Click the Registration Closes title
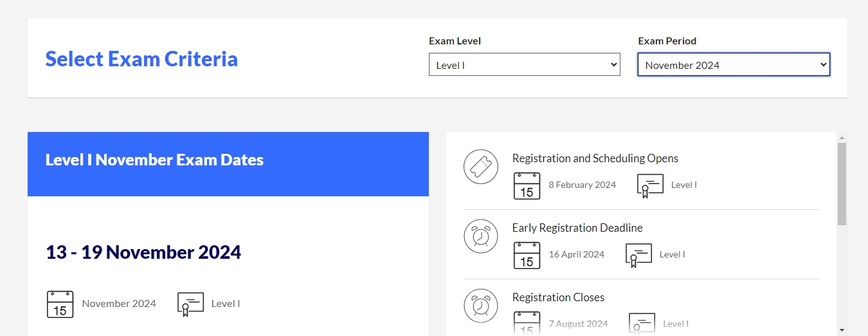The width and height of the screenshot is (868, 336). coord(558,297)
